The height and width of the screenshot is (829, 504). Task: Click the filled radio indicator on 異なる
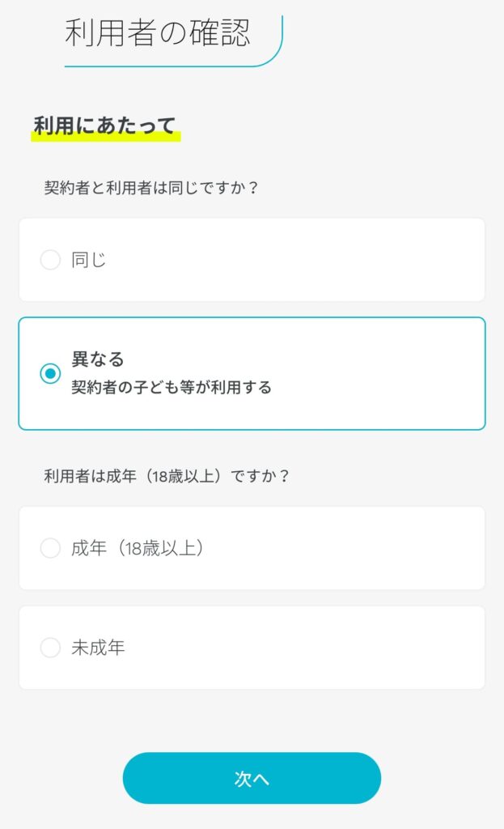coord(50,372)
